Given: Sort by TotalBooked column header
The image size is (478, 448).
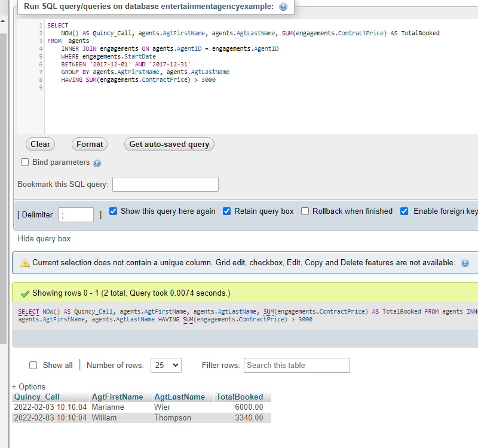Looking at the screenshot, I should [240, 397].
